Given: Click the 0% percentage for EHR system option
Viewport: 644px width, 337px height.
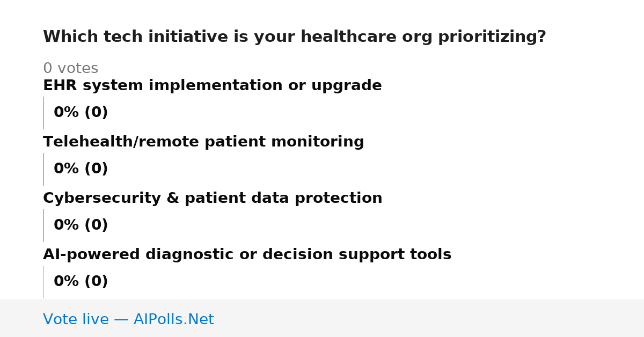Looking at the screenshot, I should pyautogui.click(x=67, y=113).
